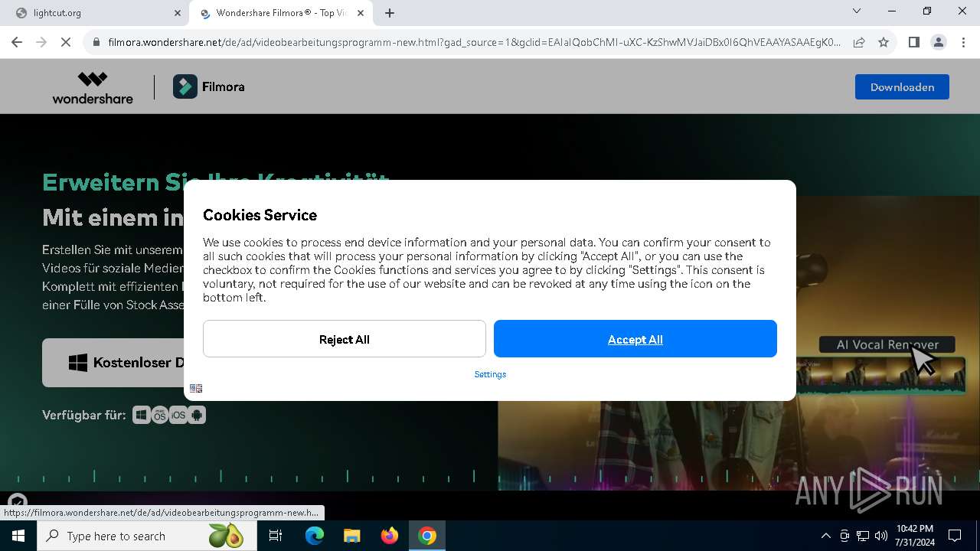The image size is (980, 551).
Task: Open File Explorer from taskbar
Action: pos(352,536)
